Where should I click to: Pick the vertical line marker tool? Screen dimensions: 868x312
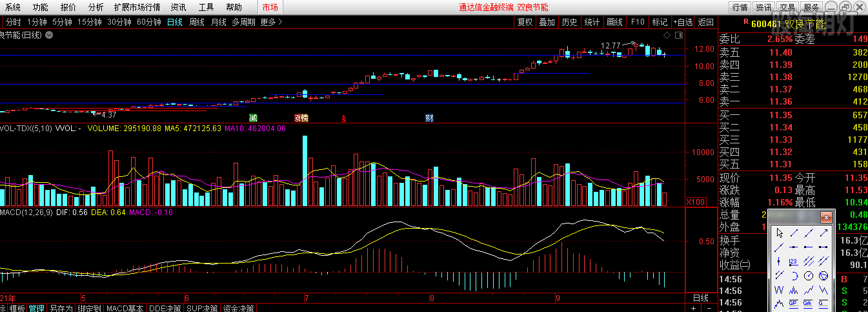point(780,262)
